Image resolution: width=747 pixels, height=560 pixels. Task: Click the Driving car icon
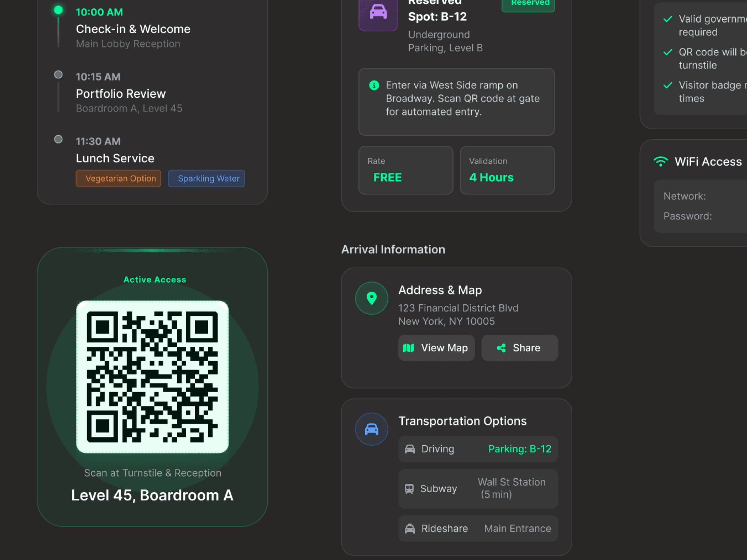(410, 449)
